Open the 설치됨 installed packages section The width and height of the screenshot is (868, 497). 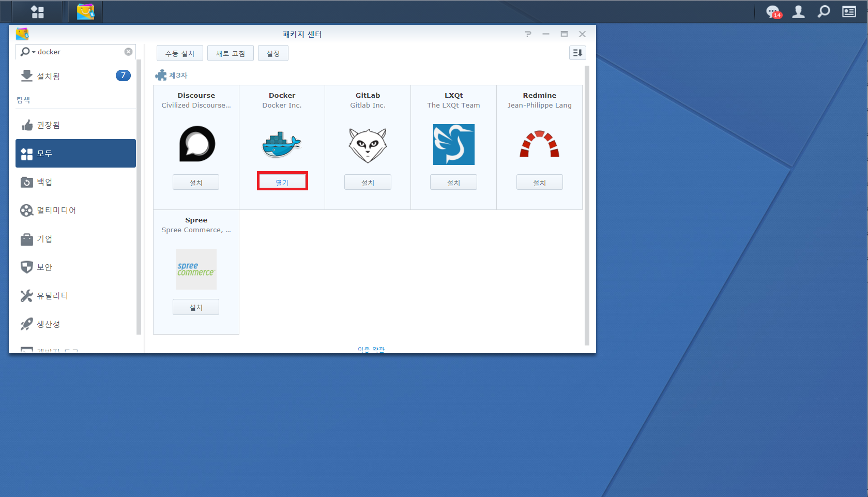(x=75, y=76)
